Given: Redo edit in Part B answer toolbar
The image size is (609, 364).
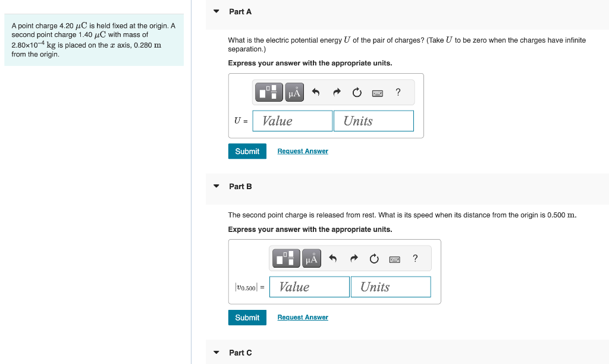Looking at the screenshot, I should 354,258.
